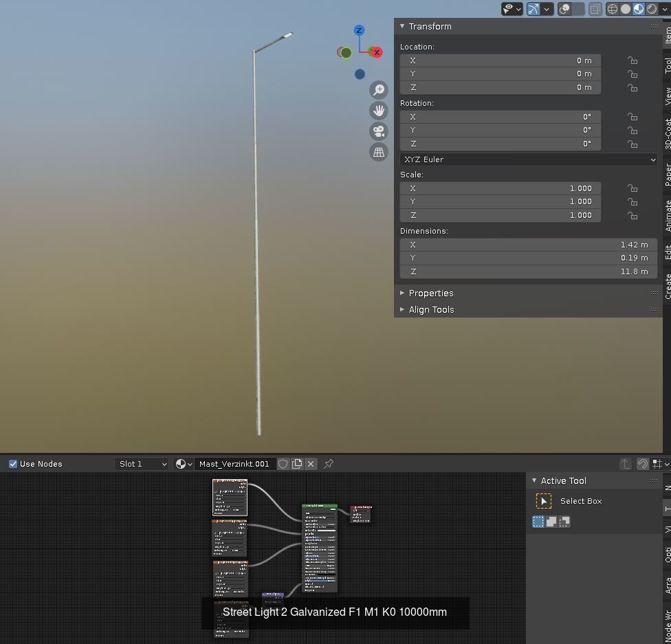Click the negative Z axis gizmo dot
Screen dimensions: 671x644
(360, 74)
